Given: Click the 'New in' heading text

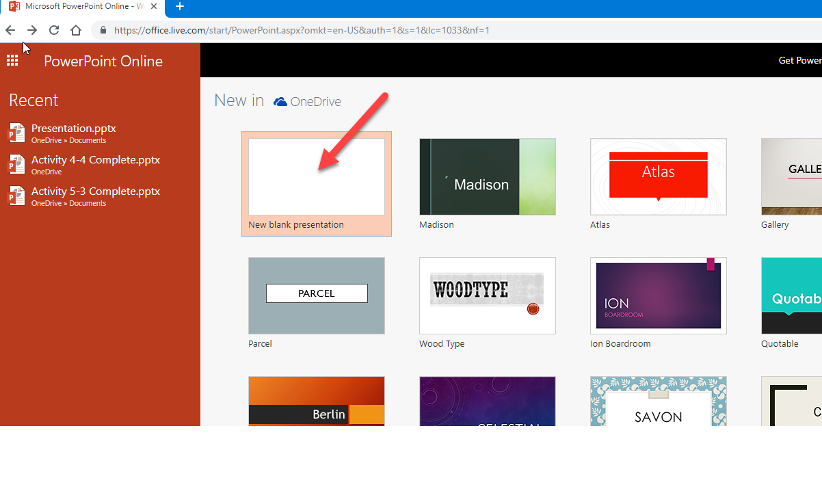Looking at the screenshot, I should pos(239,100).
